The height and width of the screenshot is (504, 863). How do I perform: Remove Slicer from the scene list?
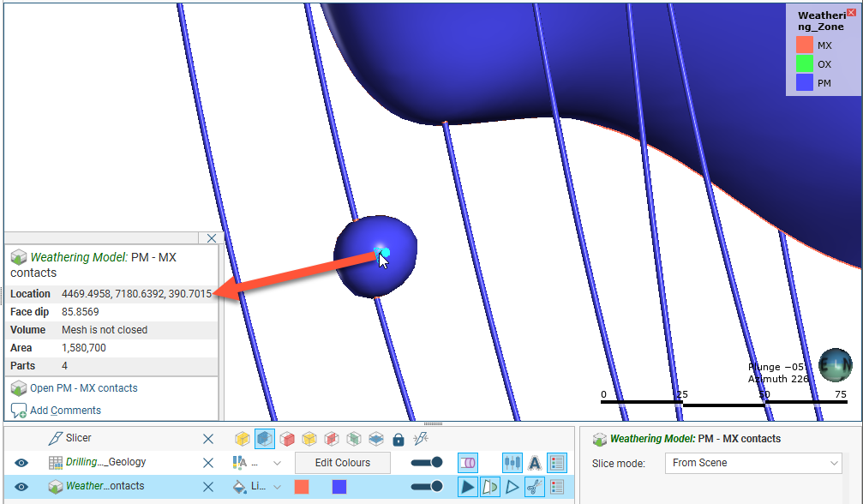(x=208, y=439)
